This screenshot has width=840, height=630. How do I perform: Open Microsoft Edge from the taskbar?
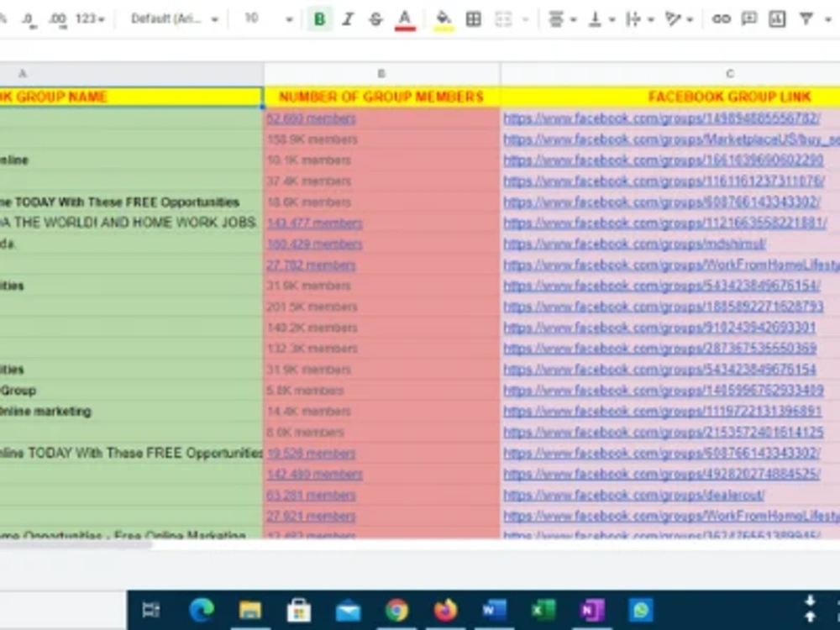click(202, 610)
